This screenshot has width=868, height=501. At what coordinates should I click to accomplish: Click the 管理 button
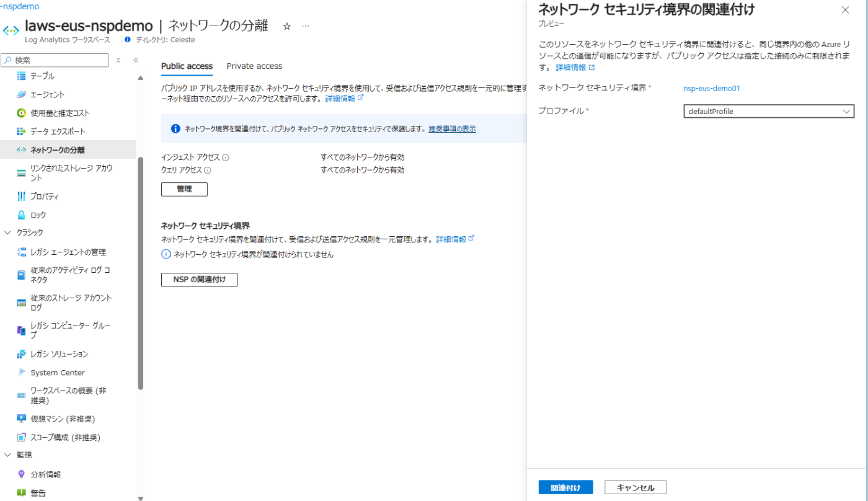click(184, 189)
